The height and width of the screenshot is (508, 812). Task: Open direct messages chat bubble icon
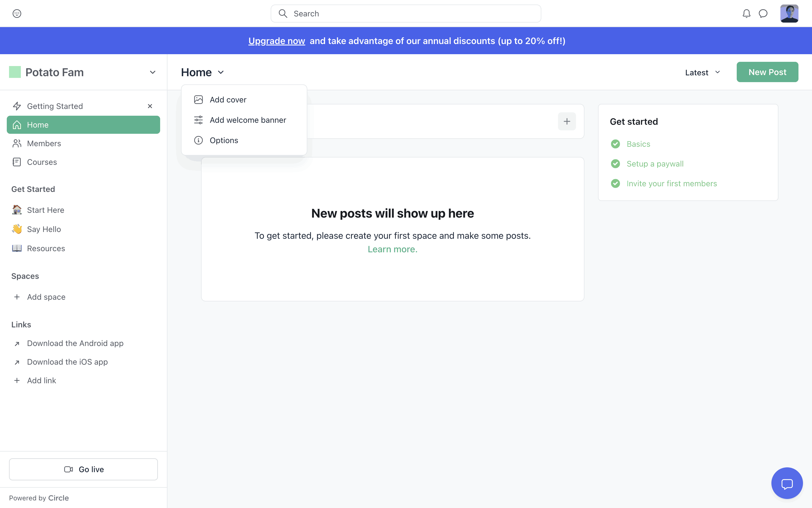pos(763,14)
